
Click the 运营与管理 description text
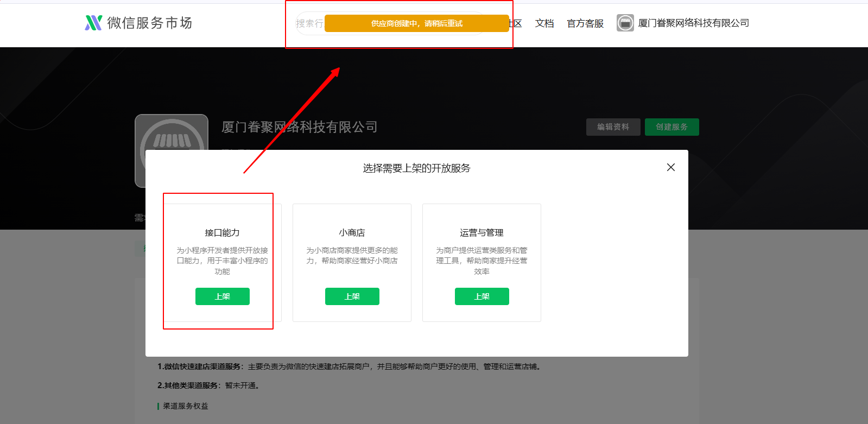[481, 261]
